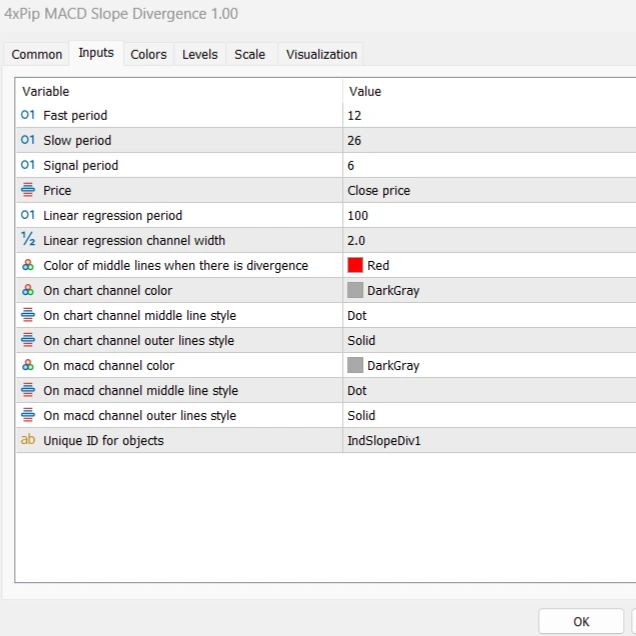The width and height of the screenshot is (636, 636).
Task: Click color icon beside On chart channel color
Action: click(x=28, y=290)
